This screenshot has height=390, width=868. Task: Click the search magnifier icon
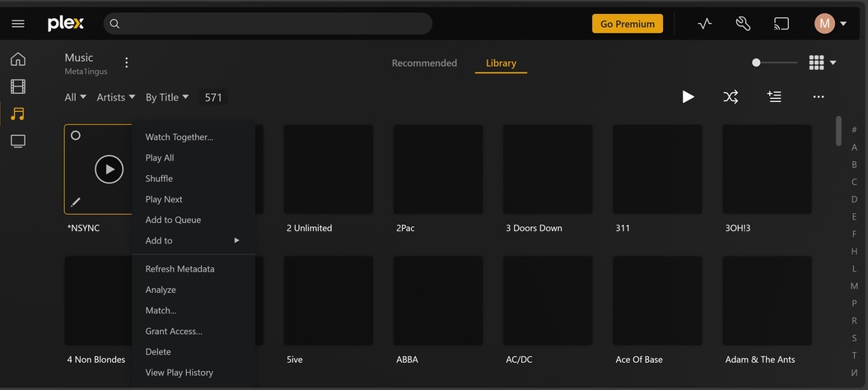click(114, 24)
